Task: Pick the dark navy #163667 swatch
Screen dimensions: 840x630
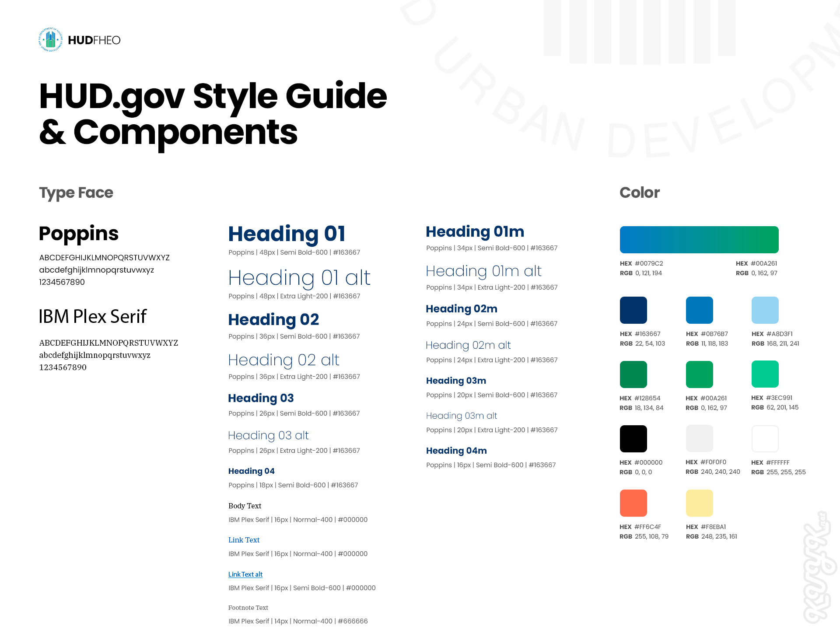Action: pyautogui.click(x=633, y=310)
